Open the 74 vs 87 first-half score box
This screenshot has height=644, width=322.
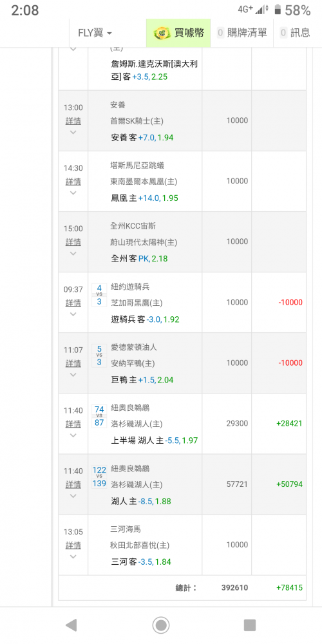coord(99,415)
